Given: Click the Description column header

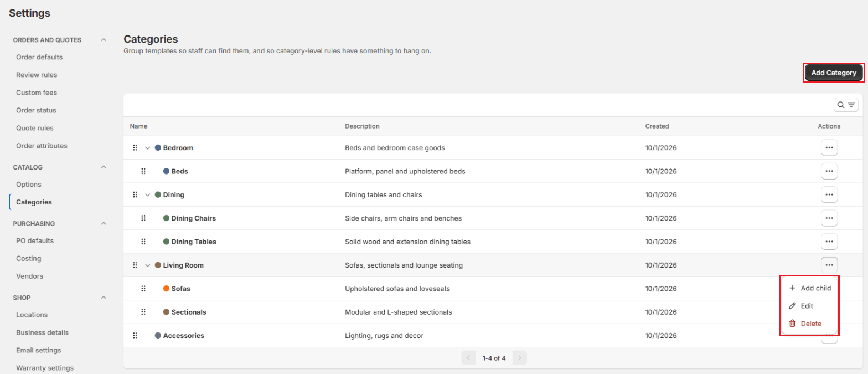Looking at the screenshot, I should (362, 126).
